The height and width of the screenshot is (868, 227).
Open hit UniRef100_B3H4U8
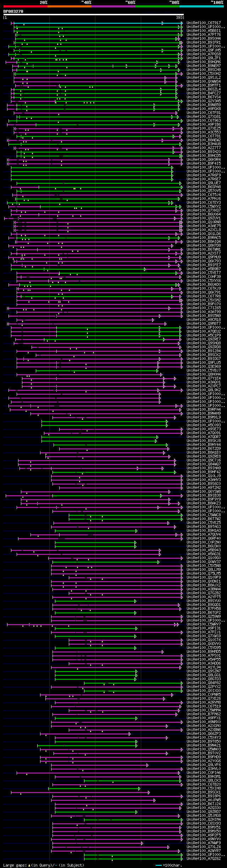point(204,144)
